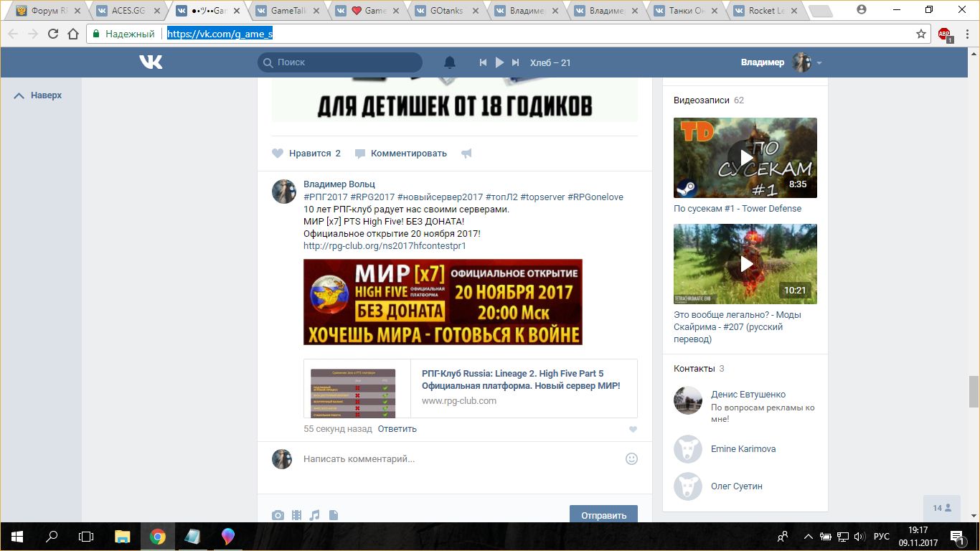Open the rpg-club.org/ns2017hfcontestpr1 link
980x551 pixels.
385,246
